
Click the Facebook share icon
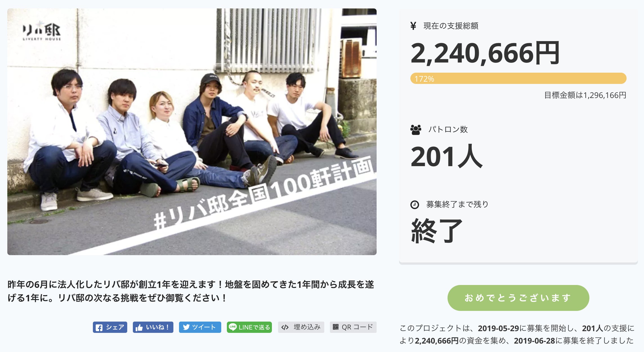coord(99,328)
